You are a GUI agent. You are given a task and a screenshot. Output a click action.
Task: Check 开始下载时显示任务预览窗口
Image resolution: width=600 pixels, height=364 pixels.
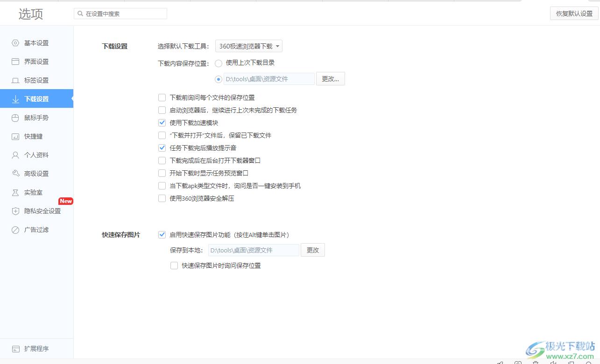pos(162,173)
